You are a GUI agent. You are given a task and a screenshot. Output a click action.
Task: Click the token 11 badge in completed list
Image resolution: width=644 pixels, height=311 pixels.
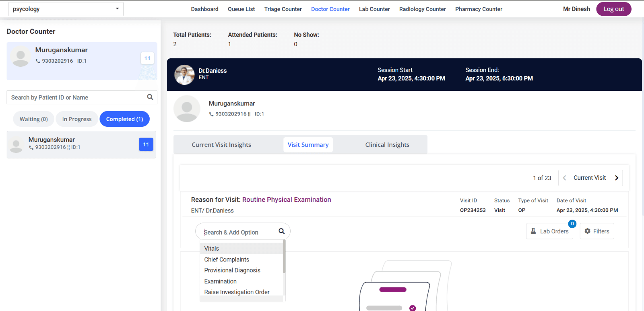pyautogui.click(x=146, y=144)
